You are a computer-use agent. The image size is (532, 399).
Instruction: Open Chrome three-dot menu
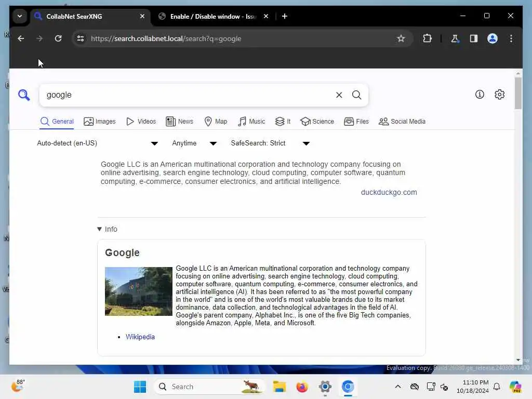click(x=511, y=38)
